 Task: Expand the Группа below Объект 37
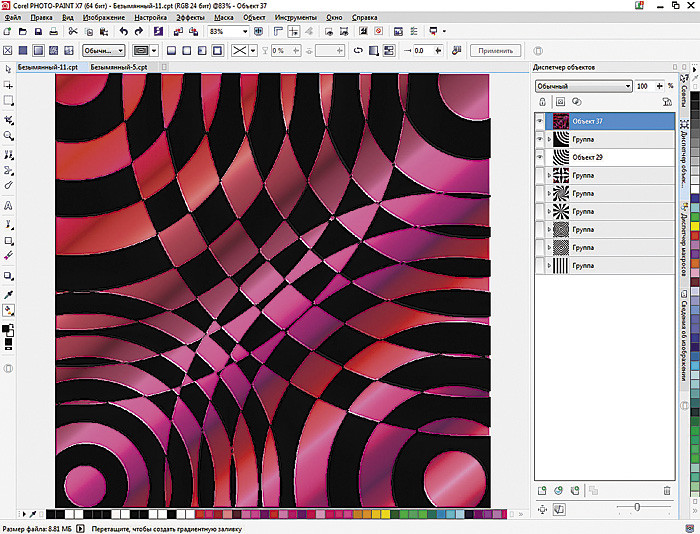[548, 140]
